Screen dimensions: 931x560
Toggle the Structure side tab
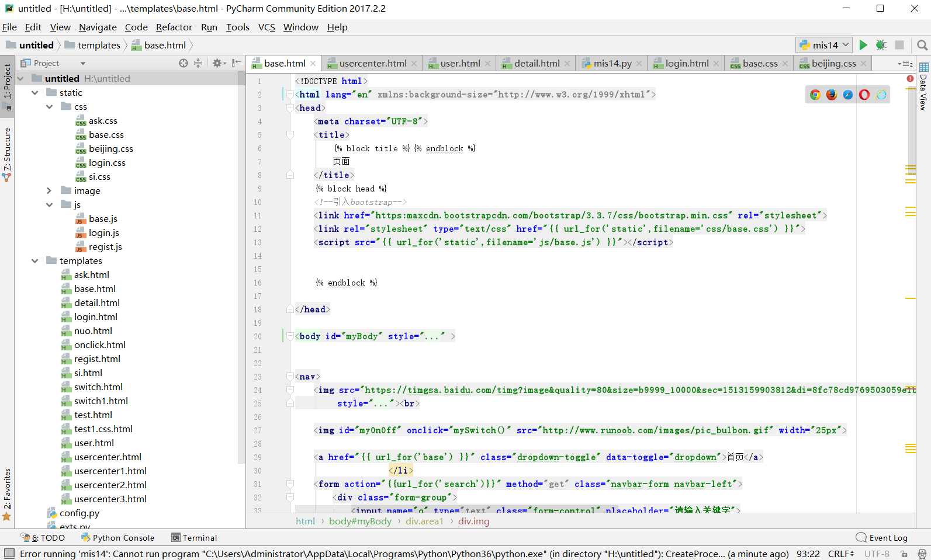pyautogui.click(x=7, y=154)
